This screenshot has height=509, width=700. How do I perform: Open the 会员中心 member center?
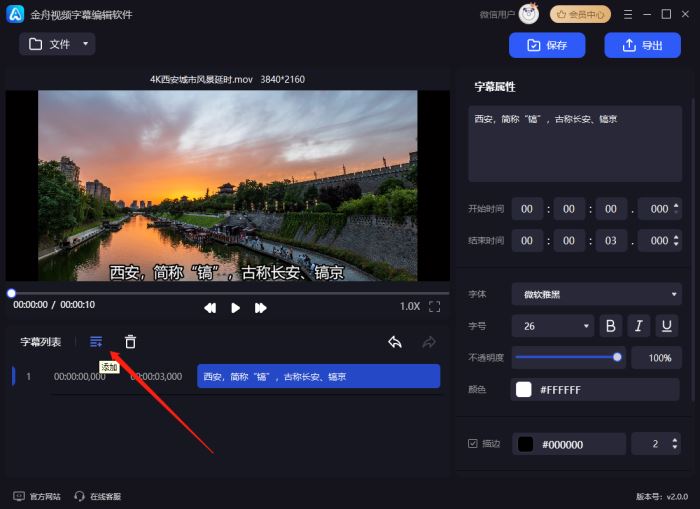[580, 15]
